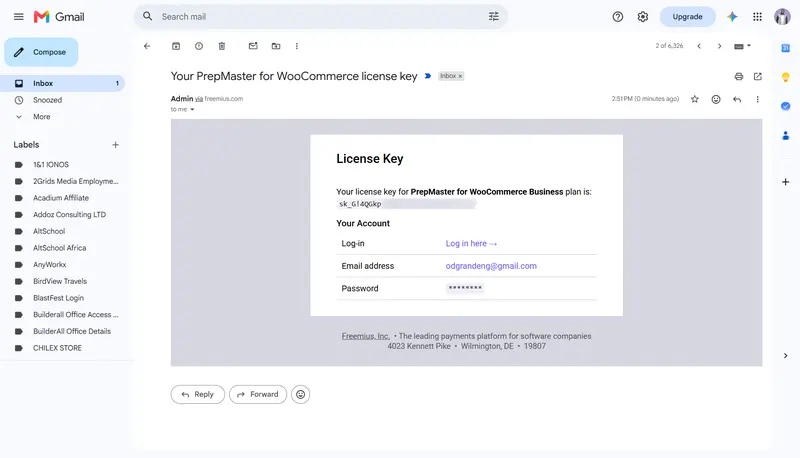Click Log in here link
The width and height of the screenshot is (800, 458).
pos(471,244)
